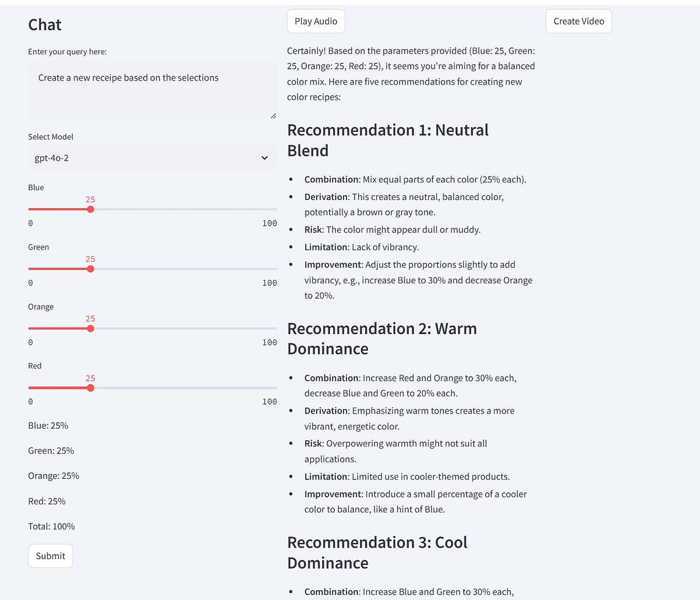Screen dimensions: 700x600
Task: Click the Recommendation 1: Neutral Blend heading
Action: point(387,140)
